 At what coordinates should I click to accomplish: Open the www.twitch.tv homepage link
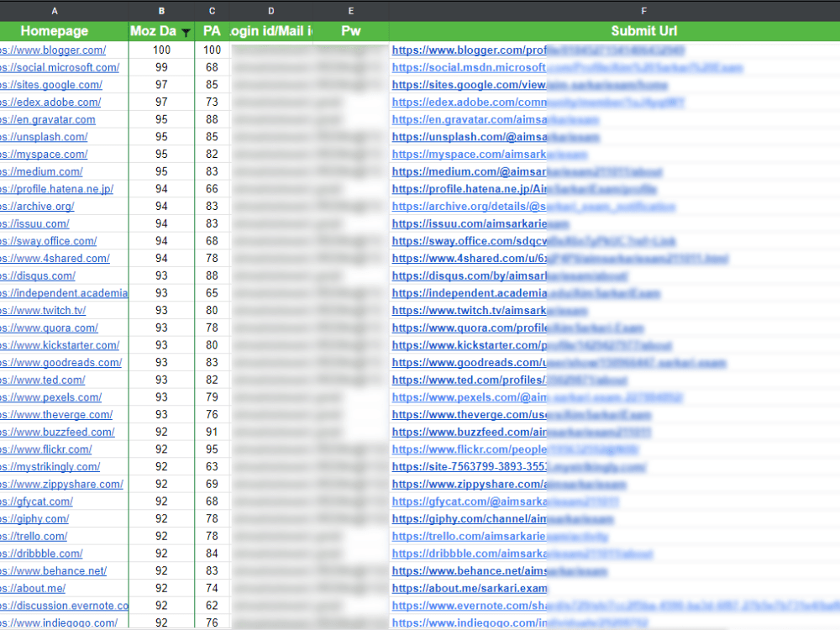tap(43, 310)
